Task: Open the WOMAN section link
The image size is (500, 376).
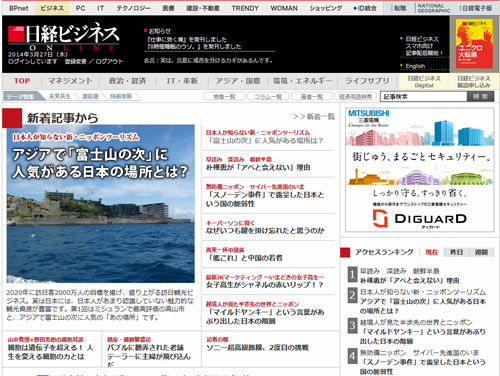Action: coord(284,8)
